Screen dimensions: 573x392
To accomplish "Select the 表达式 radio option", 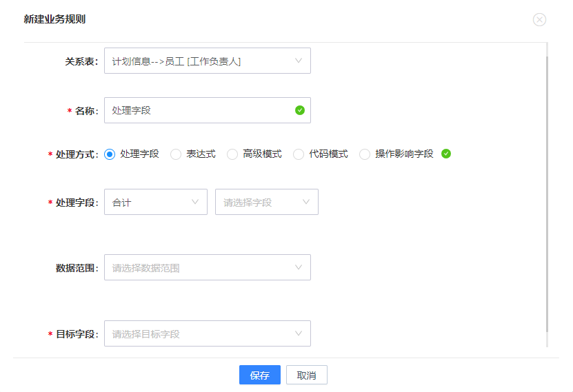I will pos(176,154).
